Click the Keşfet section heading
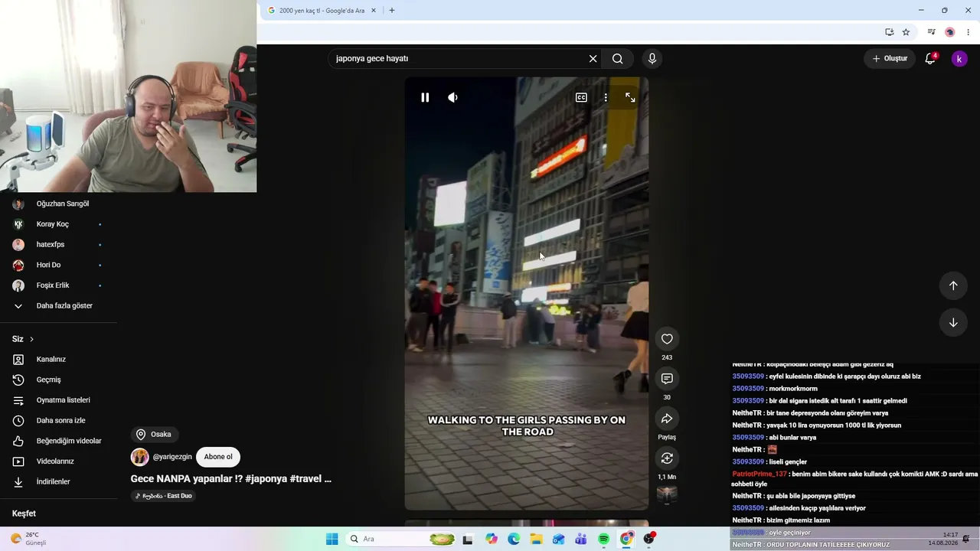 (24, 514)
